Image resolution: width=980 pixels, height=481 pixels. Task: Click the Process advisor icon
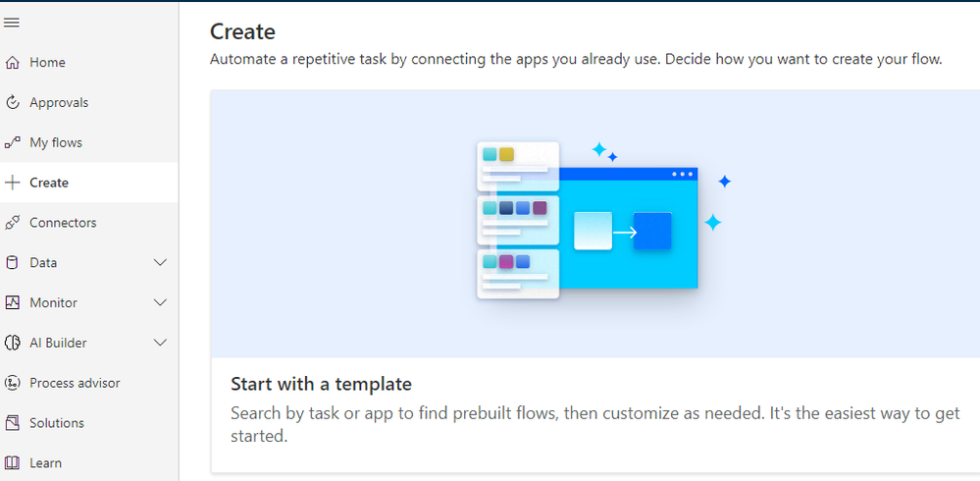pyautogui.click(x=13, y=383)
